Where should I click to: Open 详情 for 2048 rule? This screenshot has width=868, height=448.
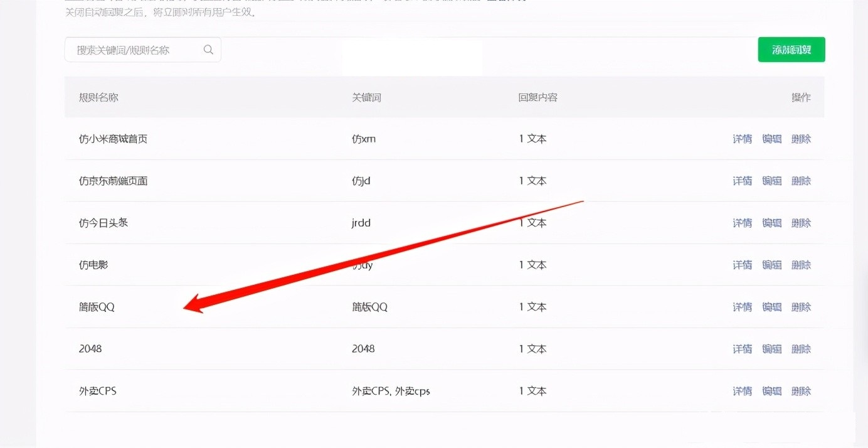click(x=743, y=349)
